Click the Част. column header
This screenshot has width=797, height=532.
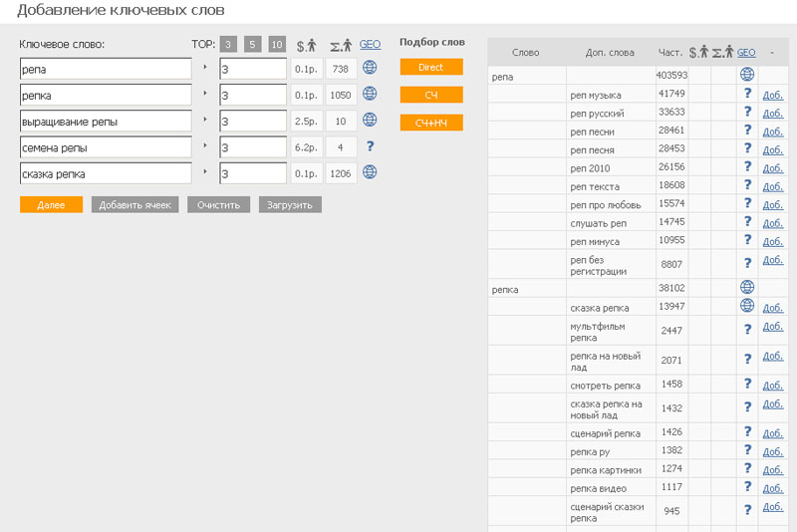pyautogui.click(x=670, y=53)
